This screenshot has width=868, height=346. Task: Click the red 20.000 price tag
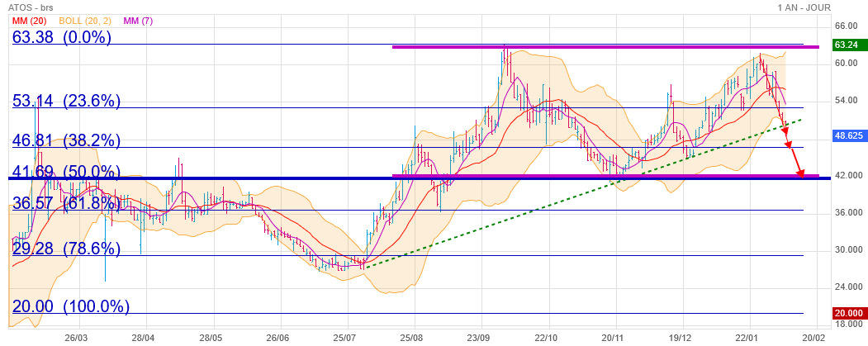point(847,313)
